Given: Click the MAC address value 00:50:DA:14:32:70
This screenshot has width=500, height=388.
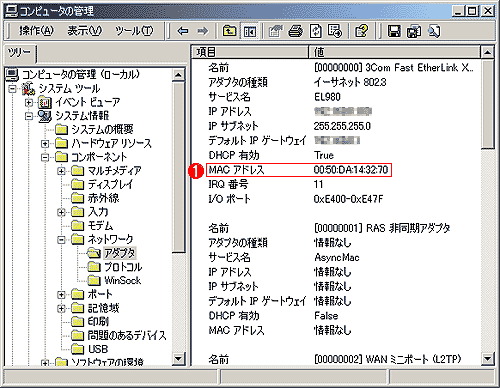Looking at the screenshot, I should [351, 170].
